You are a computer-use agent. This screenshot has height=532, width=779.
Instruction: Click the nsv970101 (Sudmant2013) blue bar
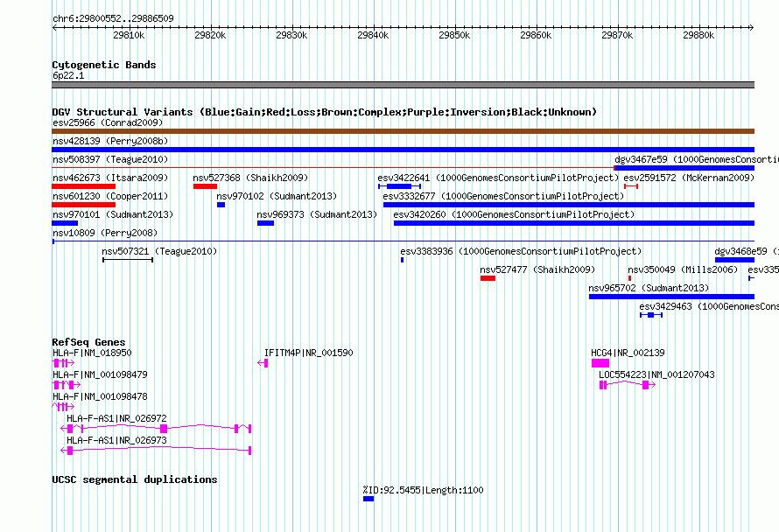click(65, 223)
